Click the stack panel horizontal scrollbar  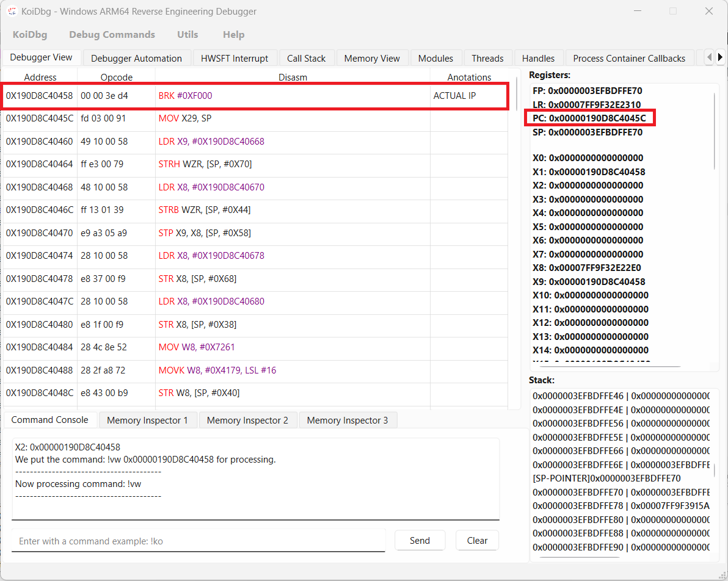[x=580, y=557]
